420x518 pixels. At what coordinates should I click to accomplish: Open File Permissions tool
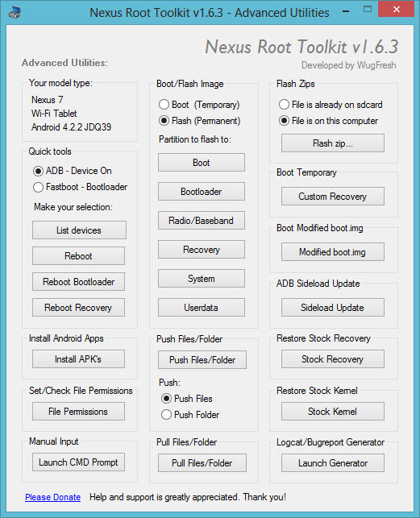(x=78, y=412)
